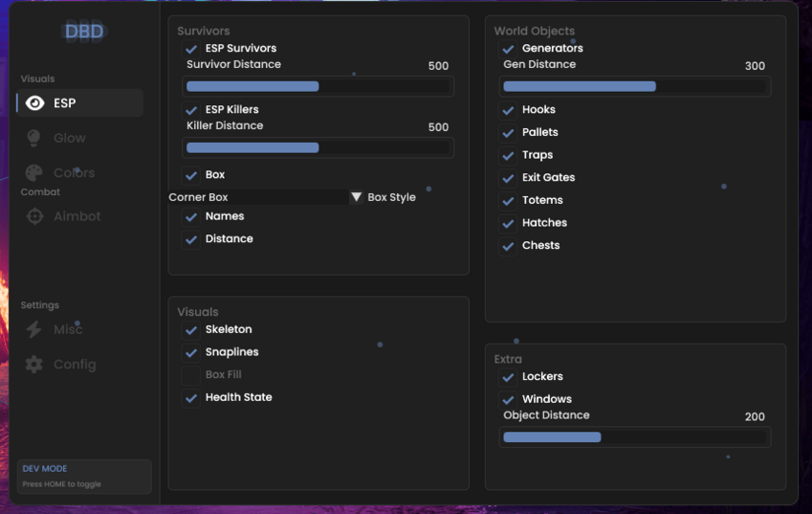Viewport: 812px width, 514px height.
Task: Open the Glow tab lightbulb icon
Action: coord(33,138)
